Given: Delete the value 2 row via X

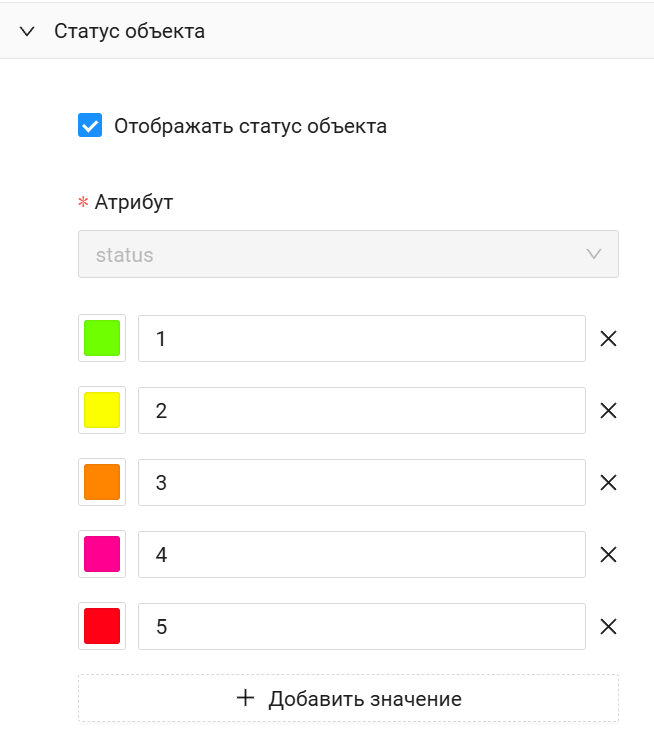Looking at the screenshot, I should 608,411.
